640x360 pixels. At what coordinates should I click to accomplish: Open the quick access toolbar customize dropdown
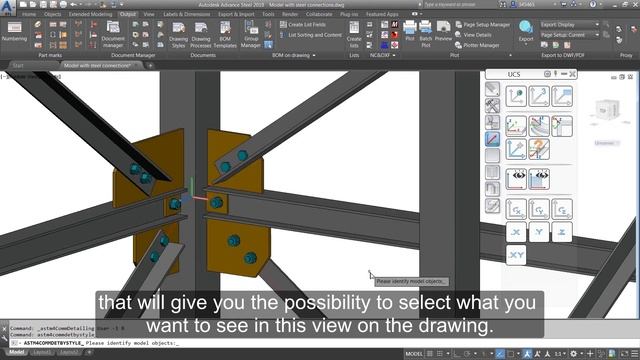pyautogui.click(x=122, y=4)
